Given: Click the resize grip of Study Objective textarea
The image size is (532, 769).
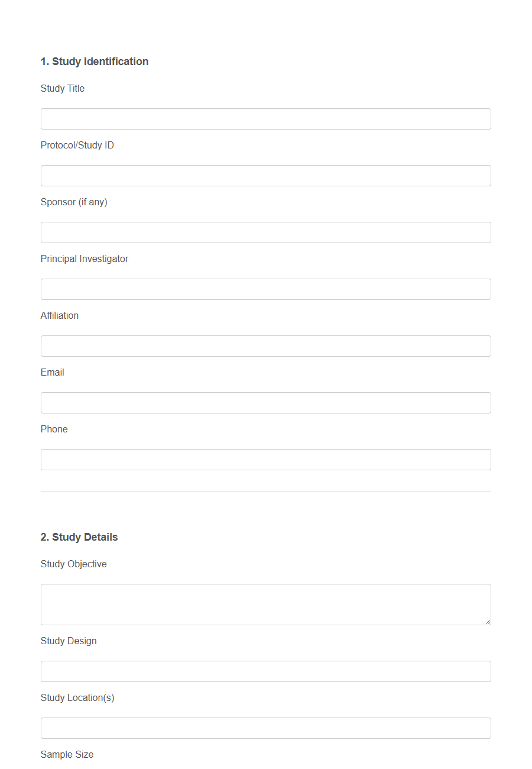Looking at the screenshot, I should (x=488, y=621).
